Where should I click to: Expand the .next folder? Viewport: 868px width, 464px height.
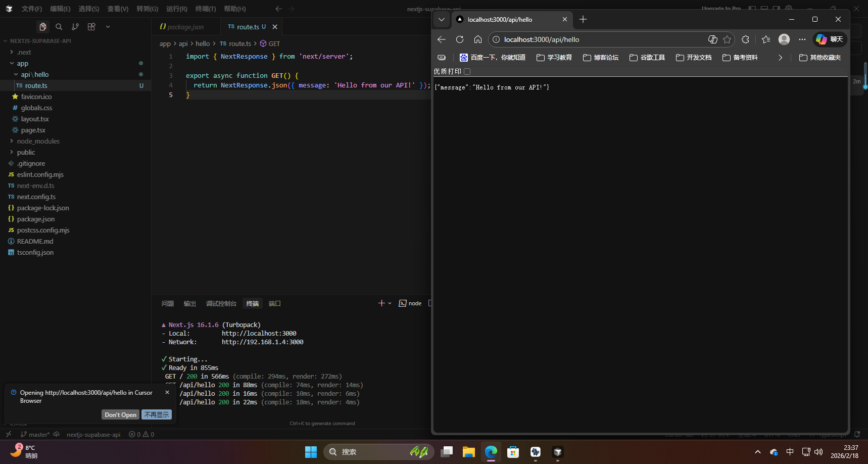pyautogui.click(x=24, y=52)
